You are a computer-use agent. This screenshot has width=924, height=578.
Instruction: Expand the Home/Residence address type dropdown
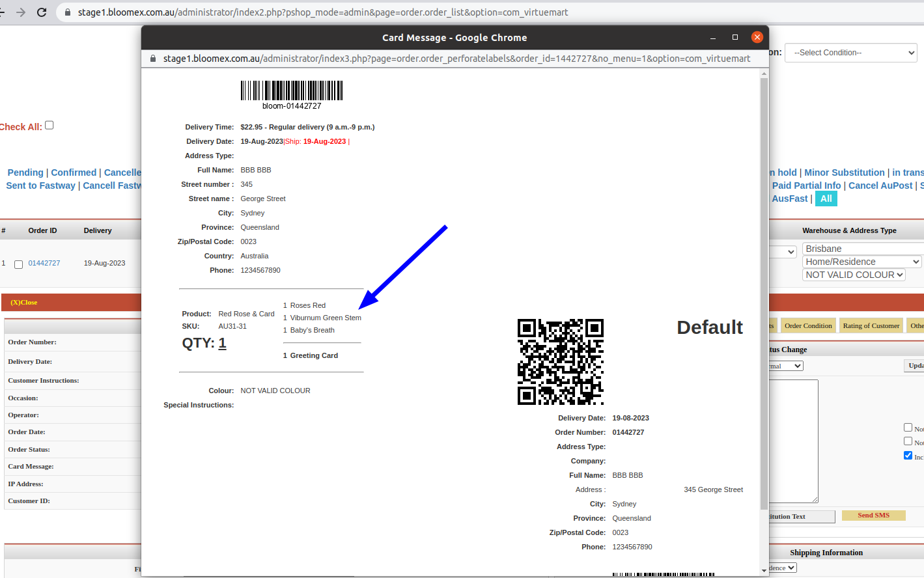point(863,262)
